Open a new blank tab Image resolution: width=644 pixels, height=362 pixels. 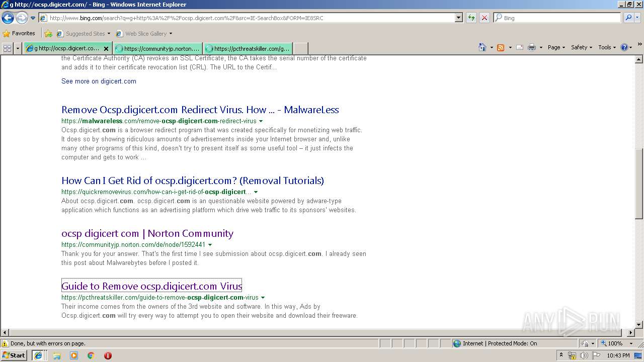[300, 49]
